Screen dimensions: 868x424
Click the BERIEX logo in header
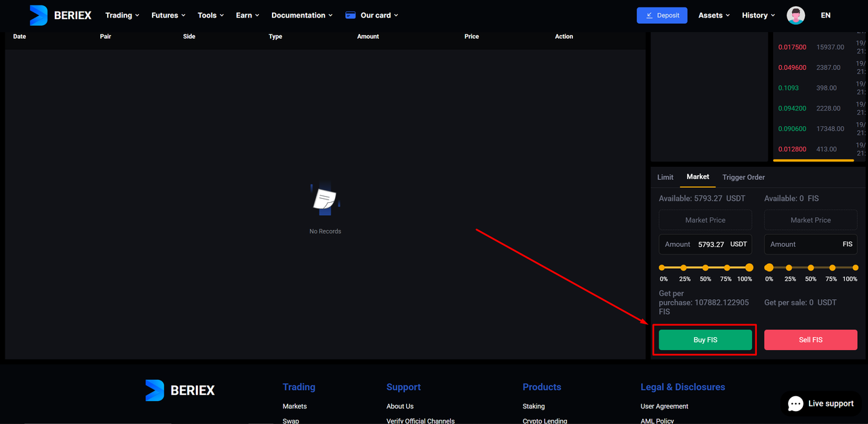[x=60, y=15]
